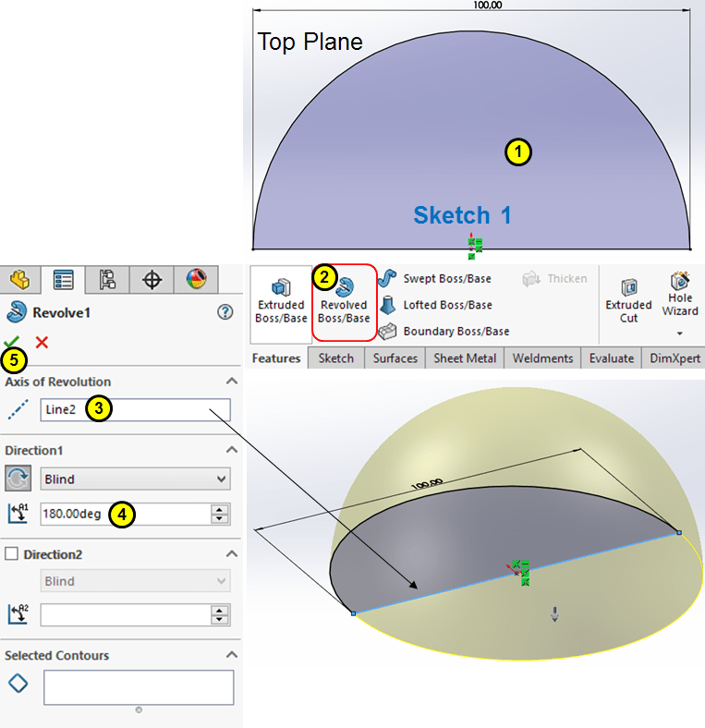The image size is (705, 728).
Task: Cancel the revolve with red X
Action: pyautogui.click(x=42, y=342)
